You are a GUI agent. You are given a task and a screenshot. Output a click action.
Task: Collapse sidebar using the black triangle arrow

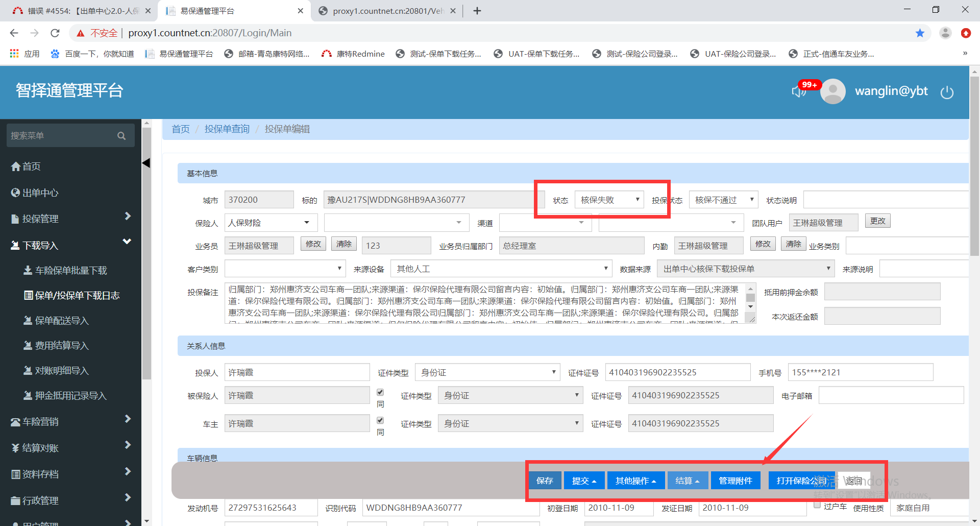(x=146, y=163)
